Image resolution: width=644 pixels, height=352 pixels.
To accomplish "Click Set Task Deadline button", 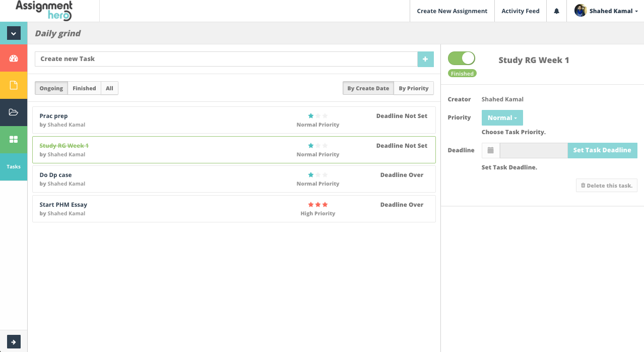I will pyautogui.click(x=602, y=150).
